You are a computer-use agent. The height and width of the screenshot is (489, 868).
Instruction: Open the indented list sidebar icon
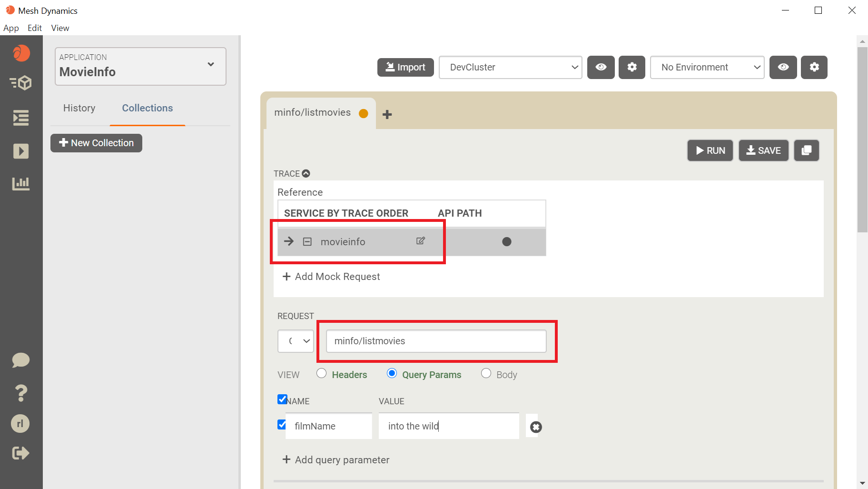tap(21, 118)
